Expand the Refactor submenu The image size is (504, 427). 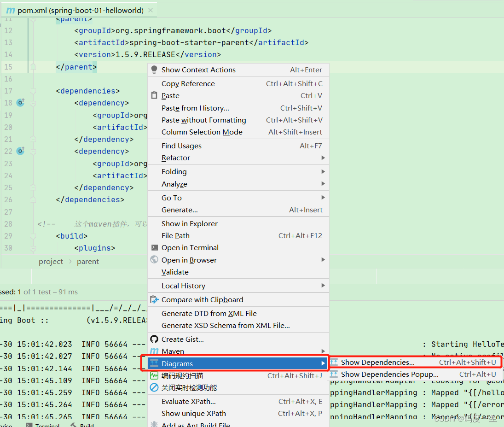[x=238, y=158]
